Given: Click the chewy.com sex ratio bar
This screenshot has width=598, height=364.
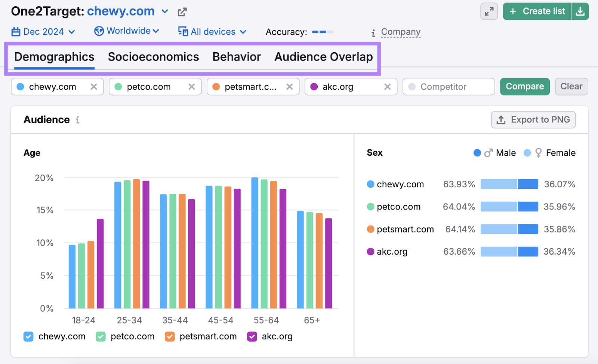Looking at the screenshot, I should (509, 184).
